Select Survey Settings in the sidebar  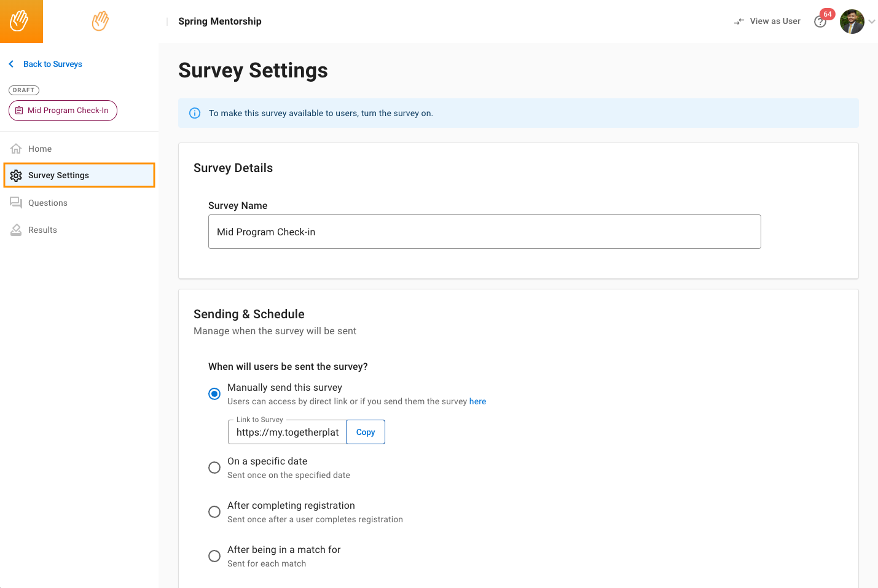pyautogui.click(x=58, y=175)
